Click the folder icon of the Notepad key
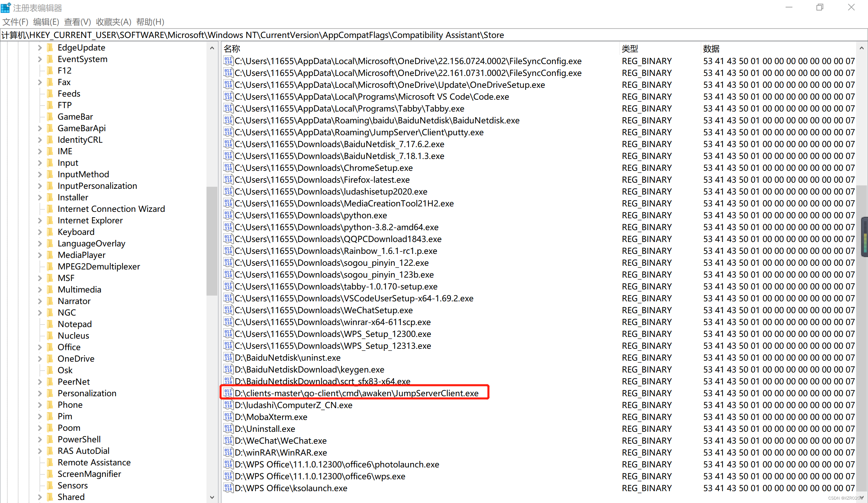Screen dimensions: 868x503 50,324
